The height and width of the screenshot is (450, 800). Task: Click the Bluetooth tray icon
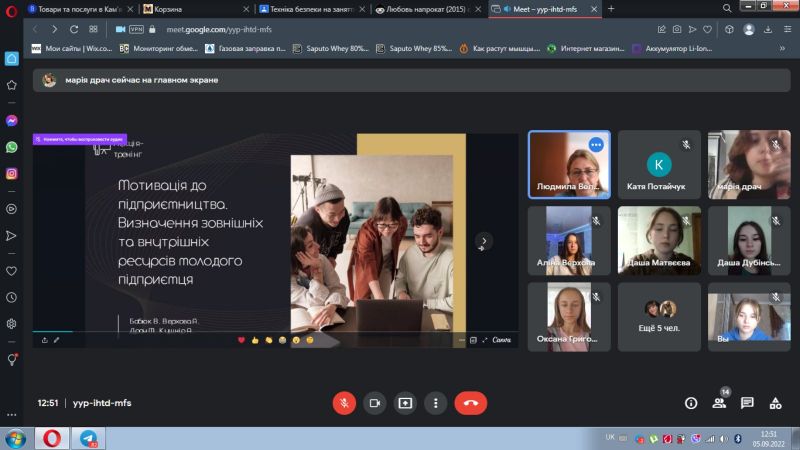click(x=737, y=439)
